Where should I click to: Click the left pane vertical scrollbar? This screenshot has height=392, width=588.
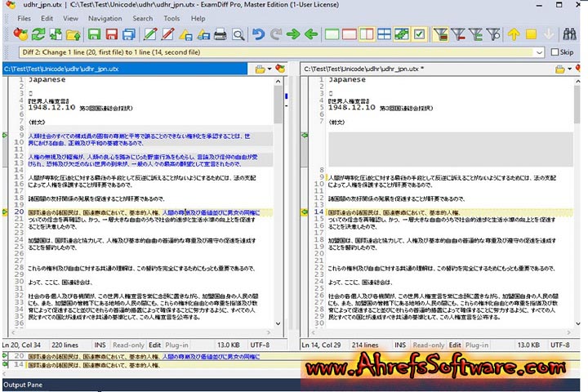[x=278, y=204]
